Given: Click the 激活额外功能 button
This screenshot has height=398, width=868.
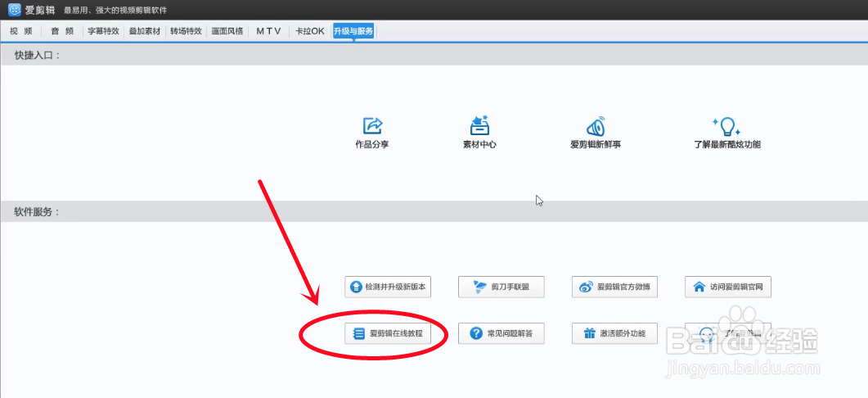Looking at the screenshot, I should (614, 333).
